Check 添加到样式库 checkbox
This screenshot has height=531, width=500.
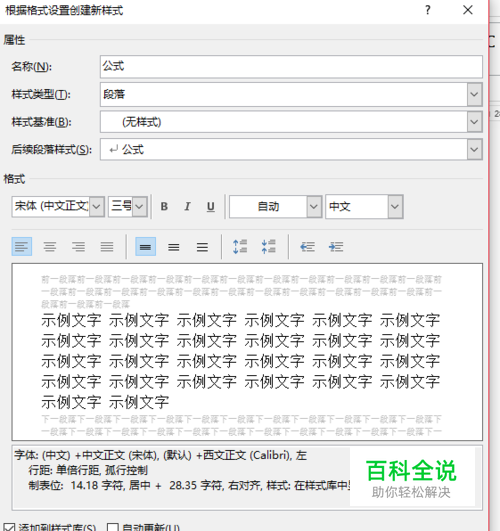[x=10, y=527]
